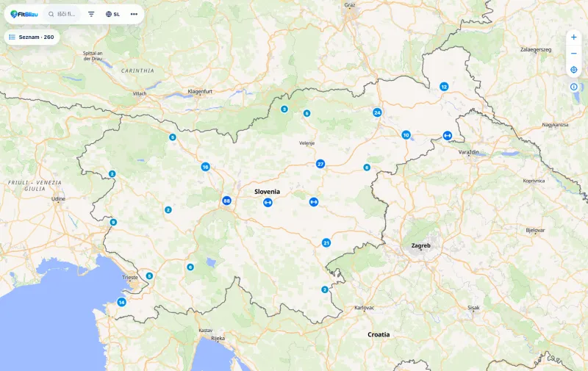The width and height of the screenshot is (588, 371).
Task: Select the cluster marker 24
Action: tap(377, 112)
